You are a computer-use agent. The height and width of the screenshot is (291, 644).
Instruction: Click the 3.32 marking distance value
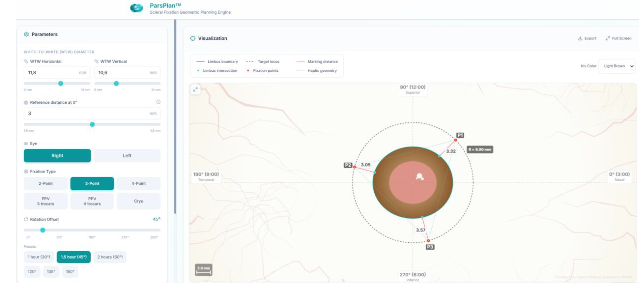coord(451,151)
